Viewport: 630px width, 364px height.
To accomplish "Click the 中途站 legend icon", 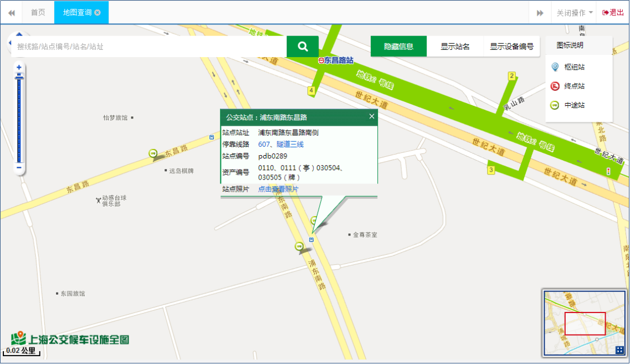I will pos(555,105).
